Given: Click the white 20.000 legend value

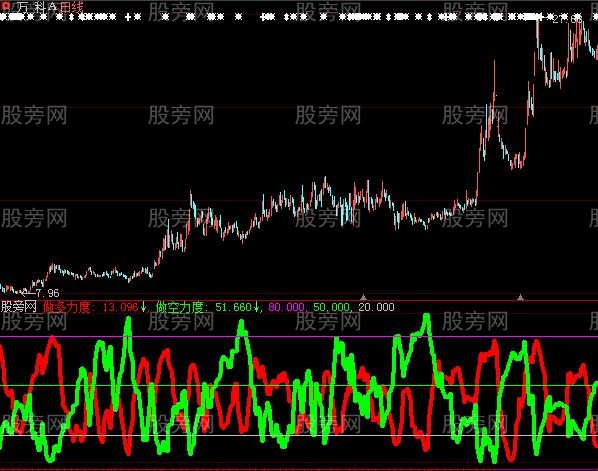Looking at the screenshot, I should tap(376, 307).
